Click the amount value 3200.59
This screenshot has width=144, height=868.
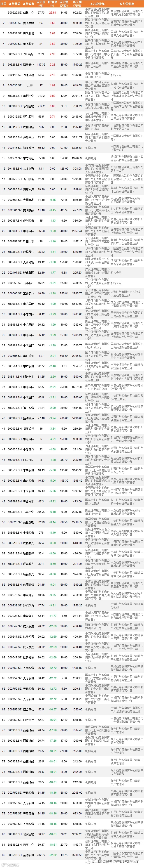point(77,856)
